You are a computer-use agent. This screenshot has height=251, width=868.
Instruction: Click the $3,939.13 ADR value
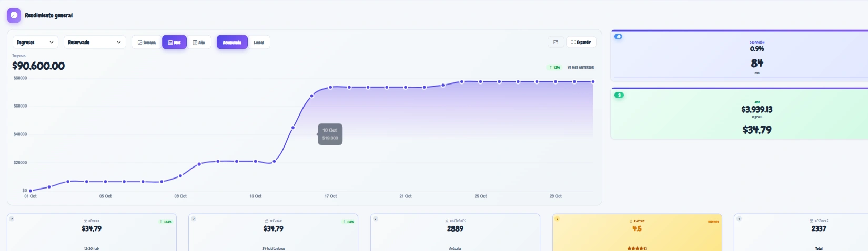(x=757, y=110)
